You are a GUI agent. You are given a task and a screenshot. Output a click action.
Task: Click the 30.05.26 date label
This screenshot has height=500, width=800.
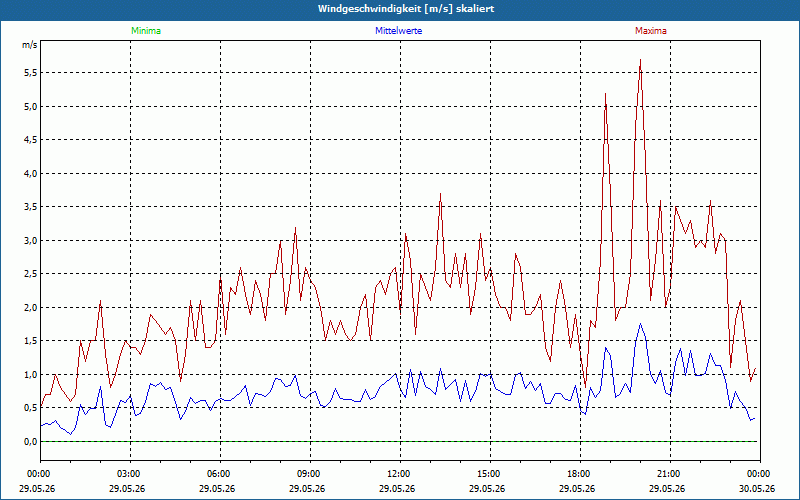[x=757, y=489]
